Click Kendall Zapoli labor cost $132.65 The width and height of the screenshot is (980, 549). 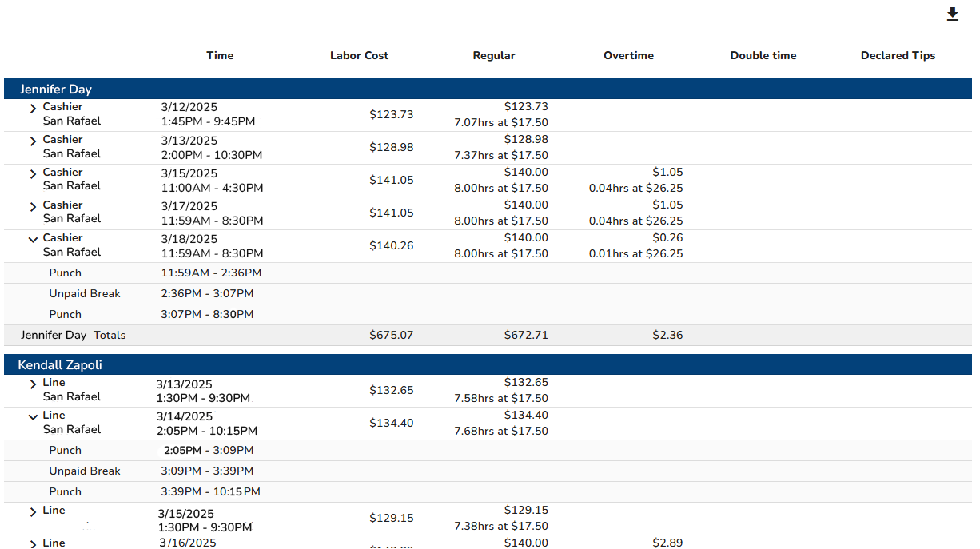point(392,390)
